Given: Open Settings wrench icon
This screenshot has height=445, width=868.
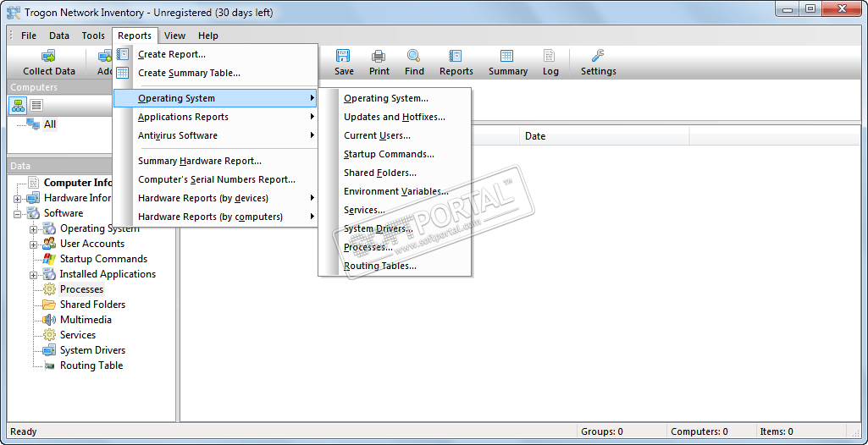Looking at the screenshot, I should [x=598, y=56].
